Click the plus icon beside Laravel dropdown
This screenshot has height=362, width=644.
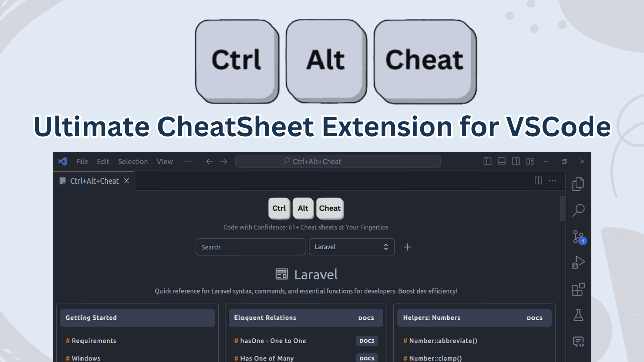coord(408,247)
